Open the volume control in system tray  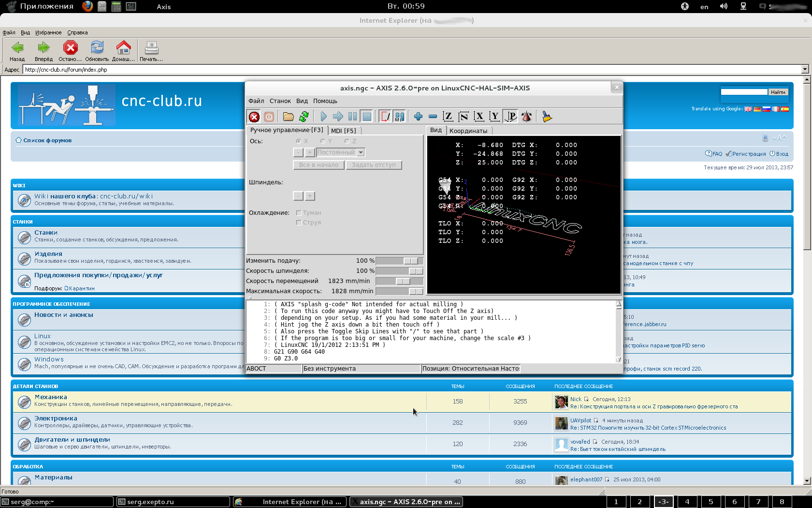(x=724, y=6)
